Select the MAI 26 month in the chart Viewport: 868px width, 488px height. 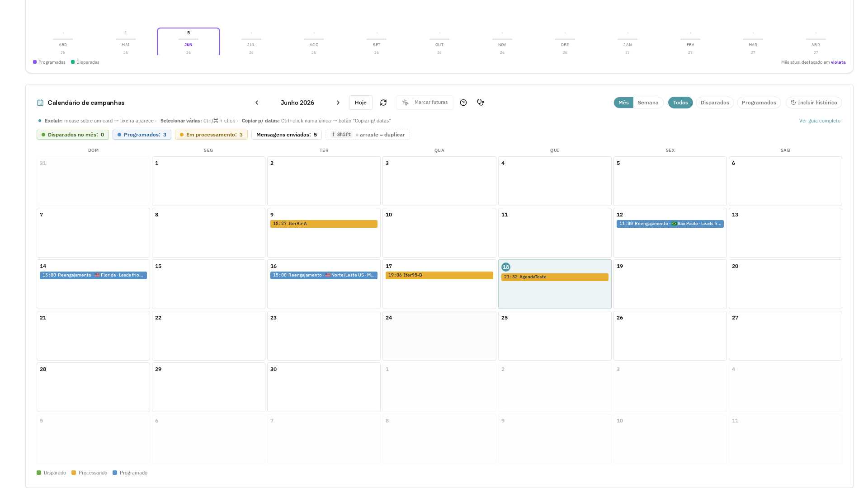(126, 42)
